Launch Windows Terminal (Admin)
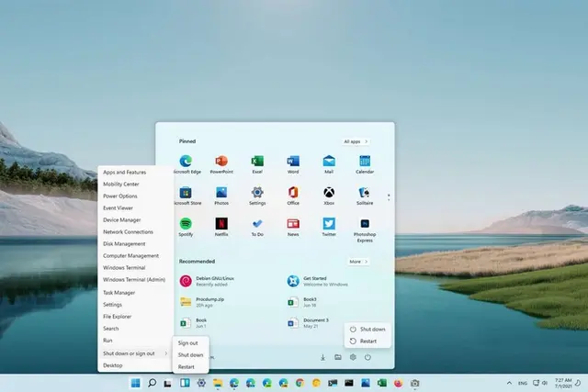Viewport: 588px width, 392px height. (134, 280)
